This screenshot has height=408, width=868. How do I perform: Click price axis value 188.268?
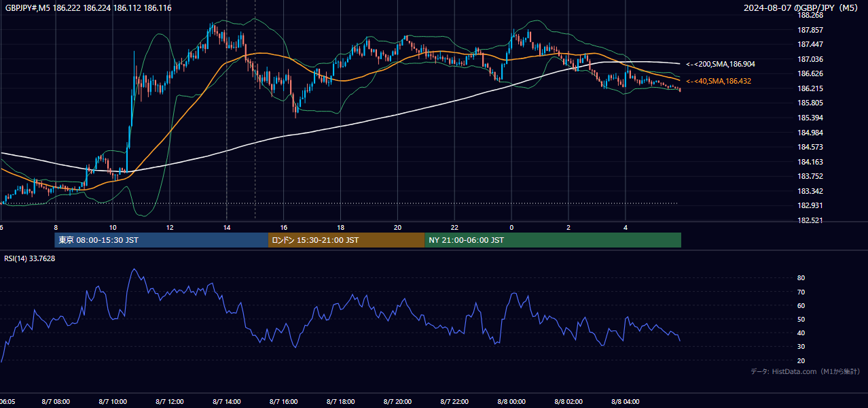(x=810, y=15)
